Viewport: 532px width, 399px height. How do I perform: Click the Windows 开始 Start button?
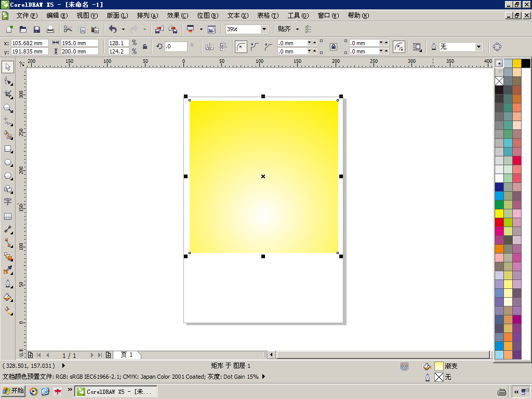pos(13,391)
